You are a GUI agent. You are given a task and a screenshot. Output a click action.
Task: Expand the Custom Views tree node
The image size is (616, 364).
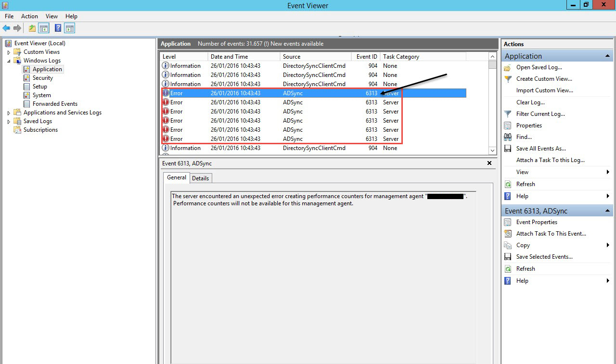click(x=9, y=51)
